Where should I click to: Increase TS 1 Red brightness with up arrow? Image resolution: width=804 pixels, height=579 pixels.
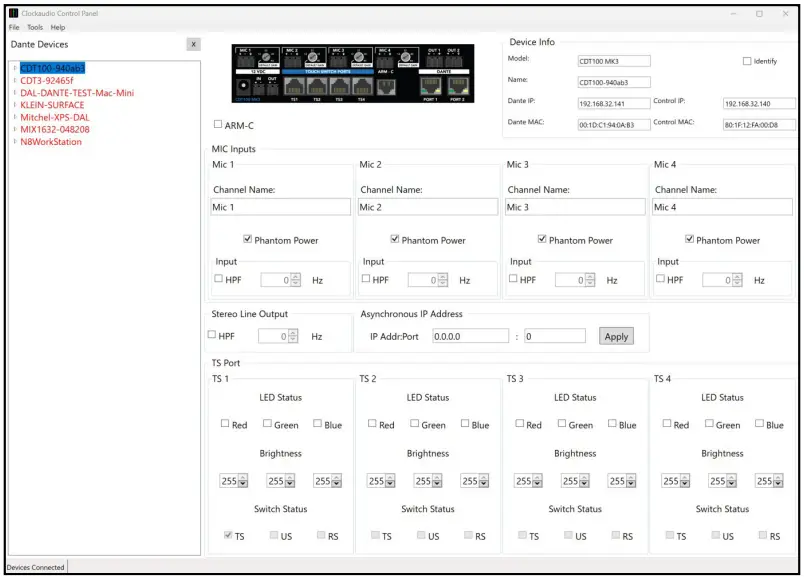(243, 477)
